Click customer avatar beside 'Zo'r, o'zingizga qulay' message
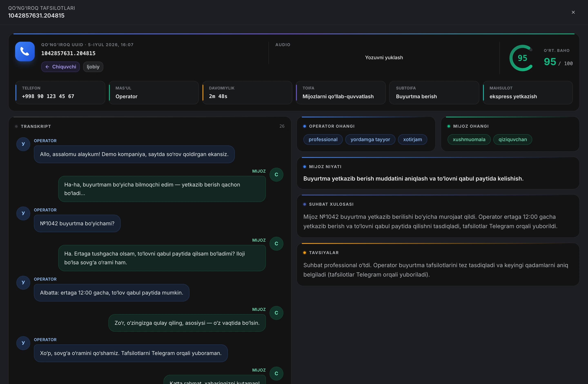The image size is (588, 384). (x=276, y=313)
